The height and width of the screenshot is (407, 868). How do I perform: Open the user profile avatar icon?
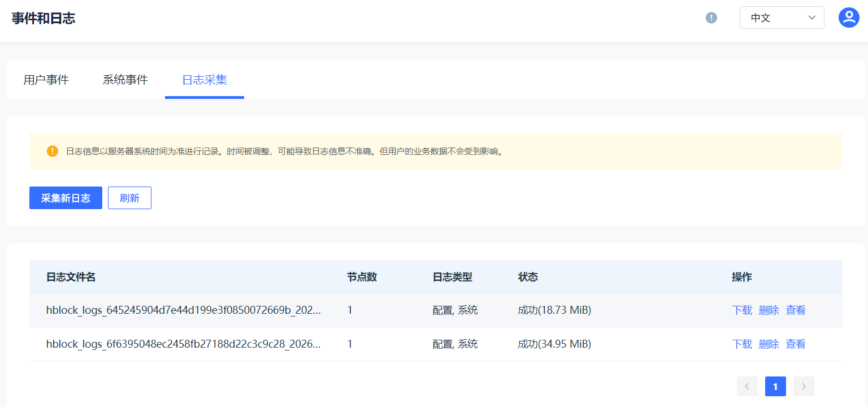tap(849, 18)
